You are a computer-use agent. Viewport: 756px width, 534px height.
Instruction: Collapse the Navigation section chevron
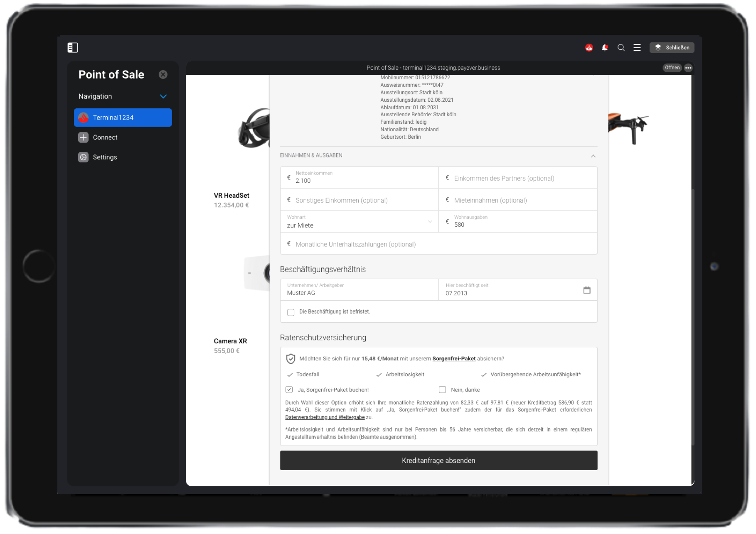pyautogui.click(x=163, y=96)
